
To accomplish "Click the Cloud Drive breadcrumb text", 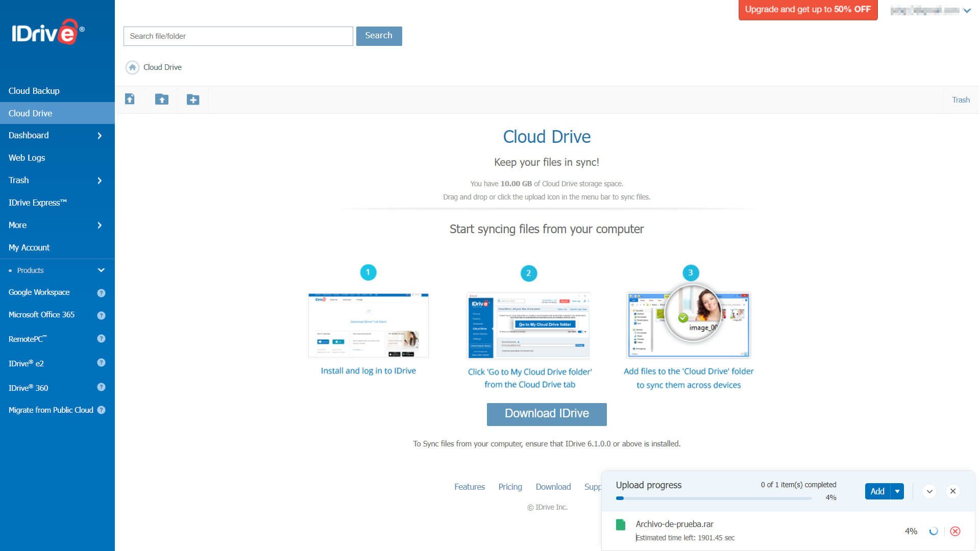I will (x=162, y=67).
